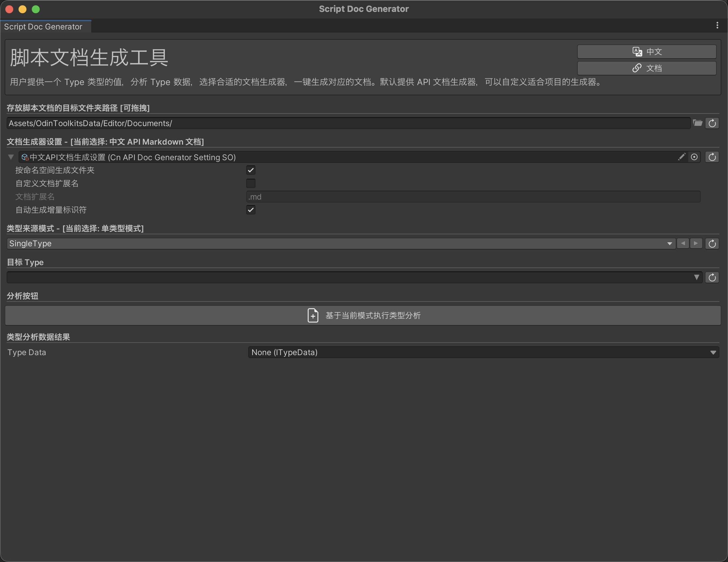
Task: Click the ScriptableObject cube icon before 中文API文档生成设置
Action: 24,157
